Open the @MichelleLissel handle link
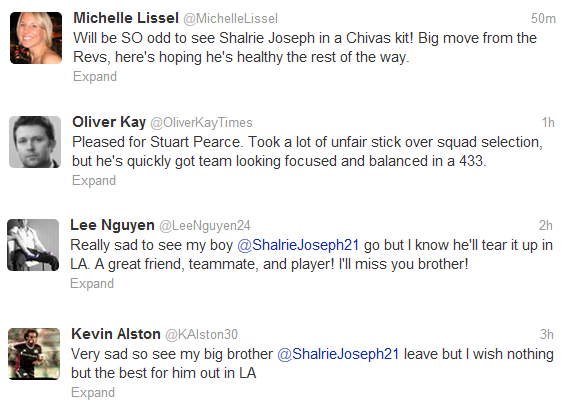The image size is (570, 407). pyautogui.click(x=230, y=19)
